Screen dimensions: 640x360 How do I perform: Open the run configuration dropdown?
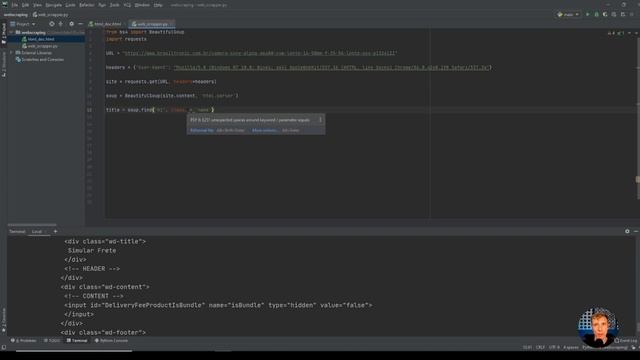(568, 14)
